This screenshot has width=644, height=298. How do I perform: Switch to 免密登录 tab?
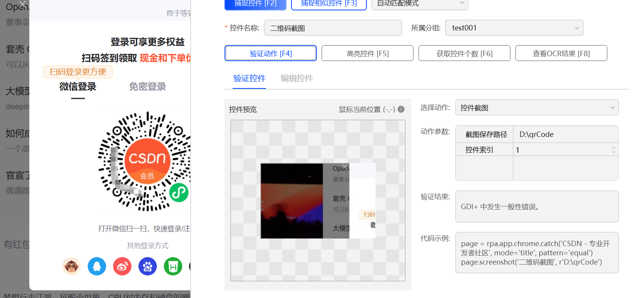tap(148, 87)
